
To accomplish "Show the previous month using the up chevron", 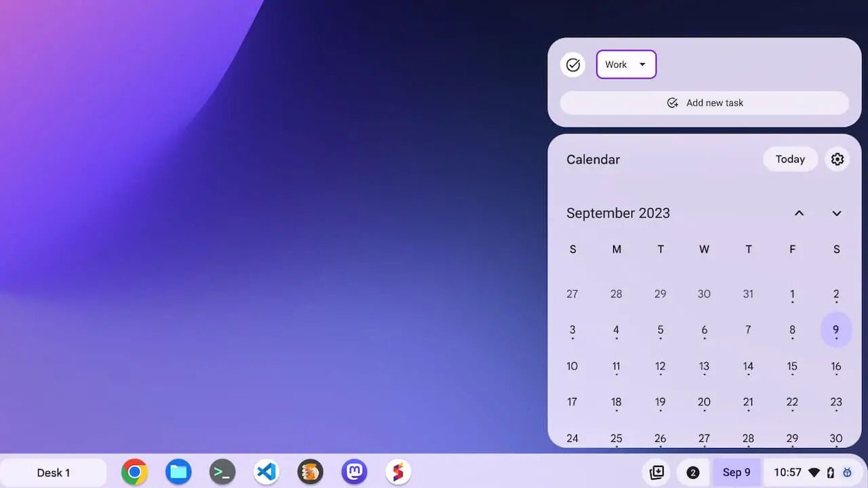I will [x=799, y=213].
